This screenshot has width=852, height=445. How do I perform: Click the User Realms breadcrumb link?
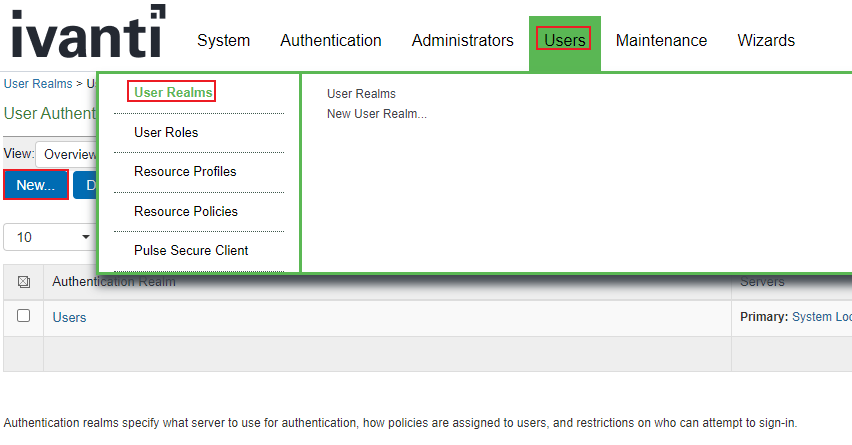pos(37,84)
